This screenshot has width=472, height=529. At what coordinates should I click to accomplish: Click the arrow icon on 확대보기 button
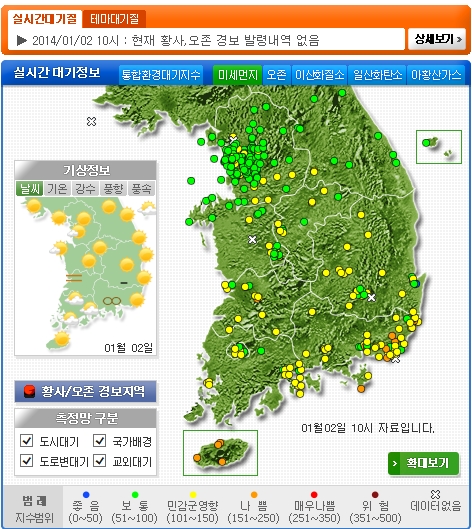(395, 463)
